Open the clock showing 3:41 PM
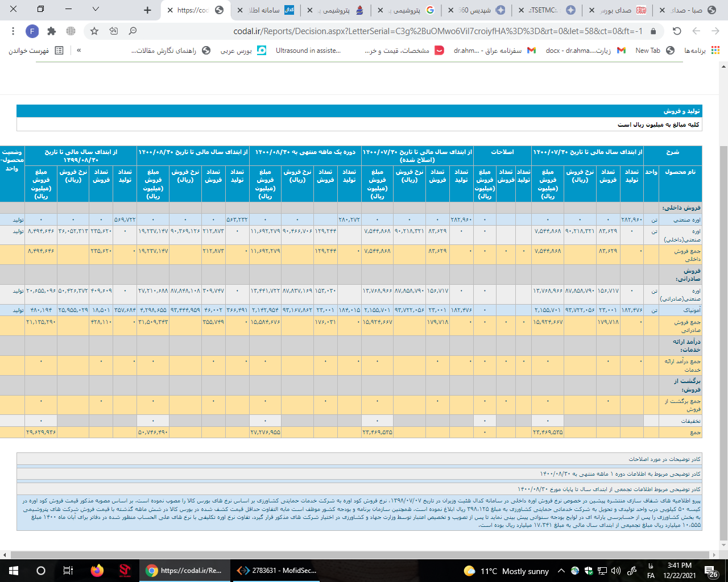 pos(680,571)
